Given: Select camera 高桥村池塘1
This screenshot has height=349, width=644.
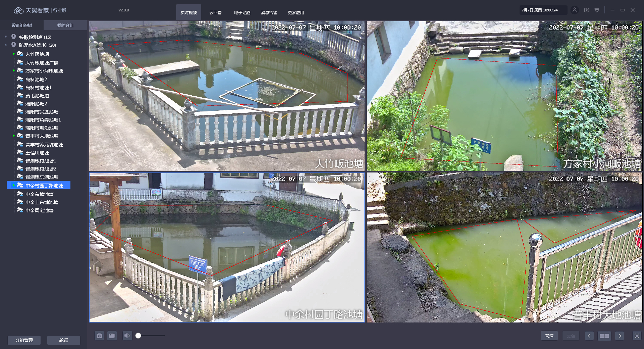Looking at the screenshot, I should click(39, 88).
